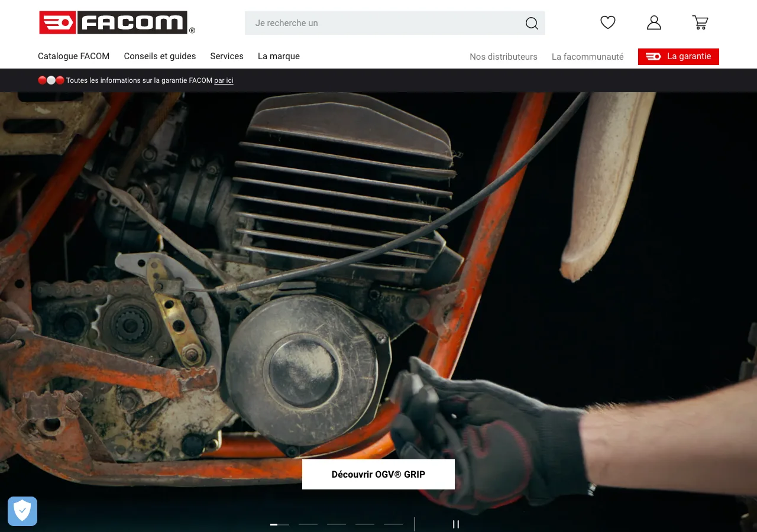This screenshot has height=532, width=757.
Task: Open Conseils et guides menu
Action: pyautogui.click(x=160, y=56)
